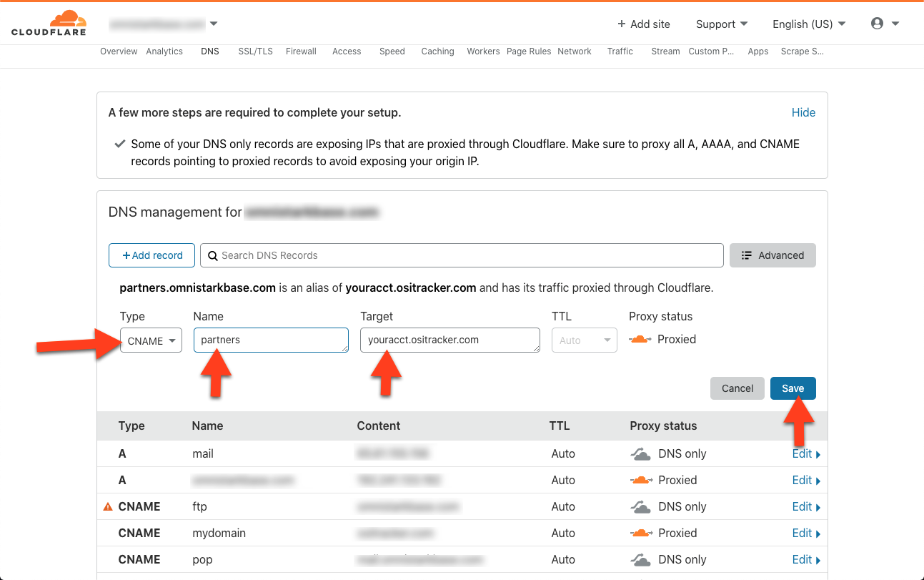Expand Edit for the mail record
The image size is (924, 580).
click(x=806, y=453)
